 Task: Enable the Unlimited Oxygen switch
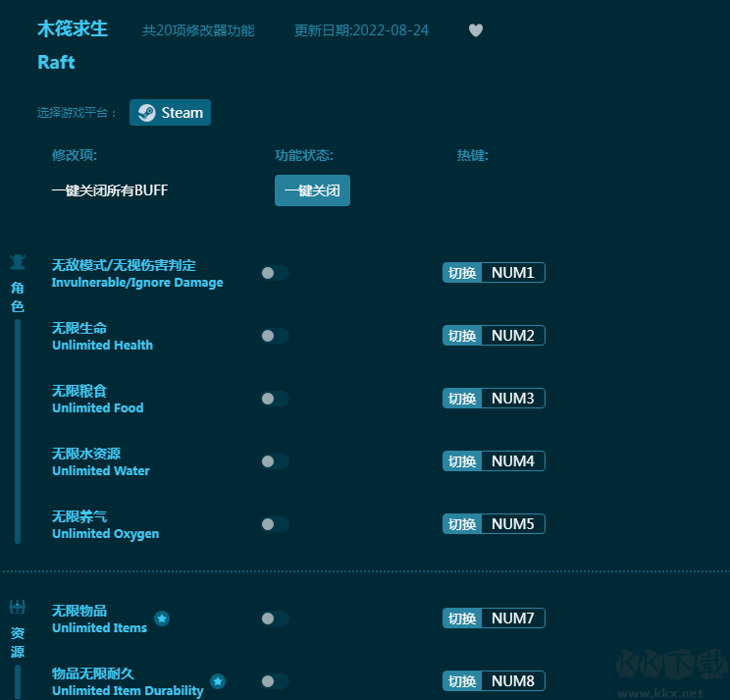coord(275,524)
